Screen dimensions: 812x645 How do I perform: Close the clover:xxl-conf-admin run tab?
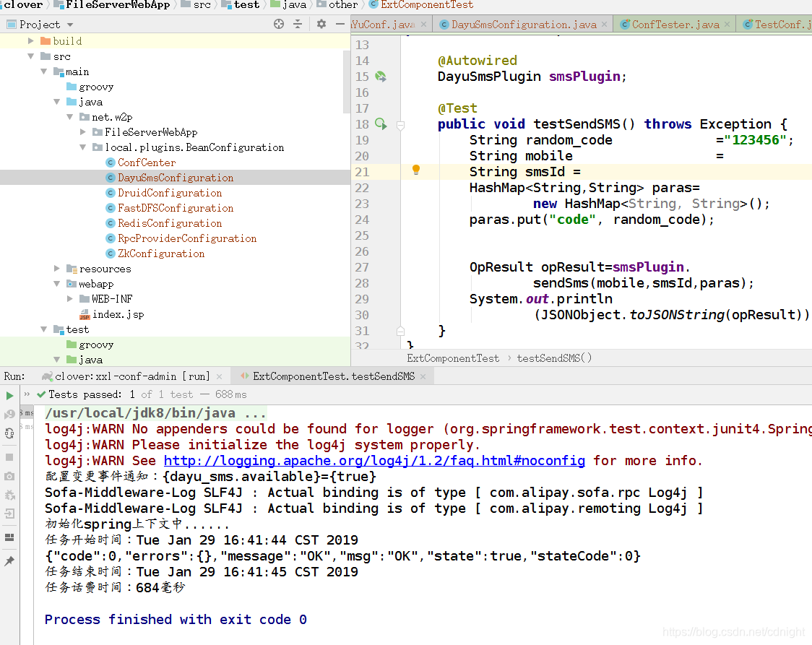219,377
